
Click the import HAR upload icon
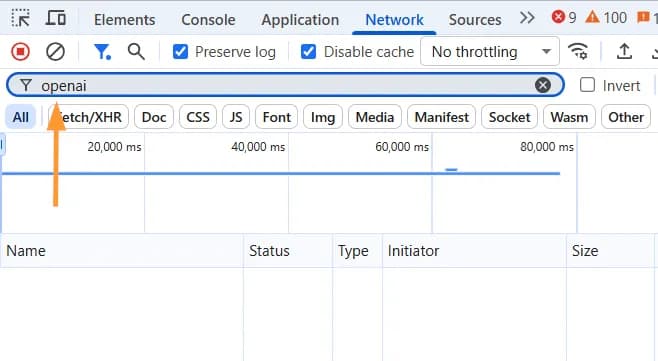(624, 51)
